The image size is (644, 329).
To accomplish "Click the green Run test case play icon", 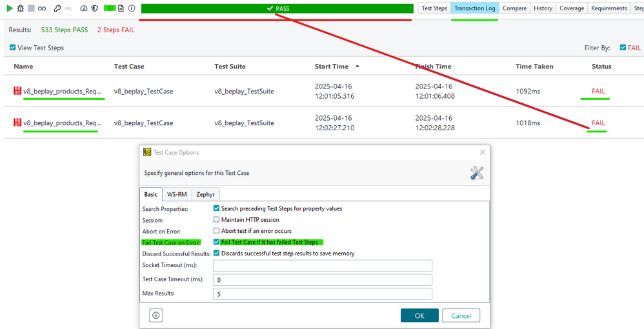I will [10, 8].
